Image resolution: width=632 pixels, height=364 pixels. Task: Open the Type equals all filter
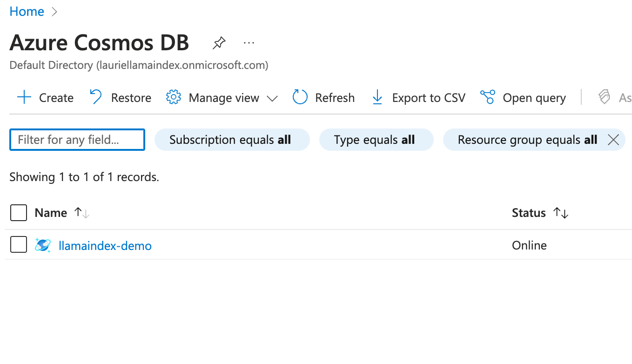tap(376, 140)
